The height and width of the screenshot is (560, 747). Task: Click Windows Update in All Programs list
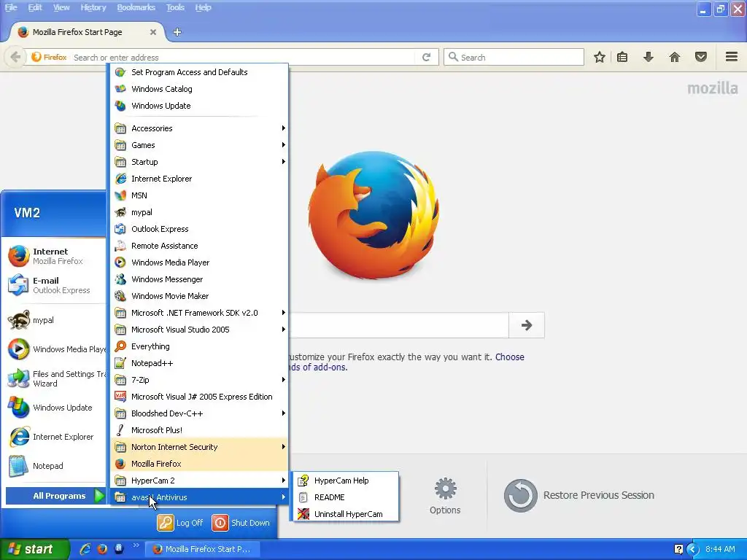pyautogui.click(x=199, y=106)
